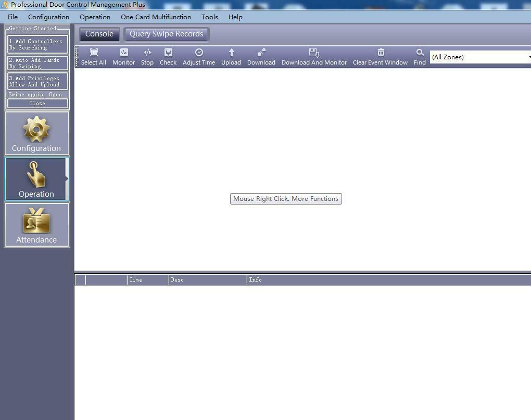Open the Attendance sidebar panel
Viewport: 531px width, 420px height.
[37, 225]
